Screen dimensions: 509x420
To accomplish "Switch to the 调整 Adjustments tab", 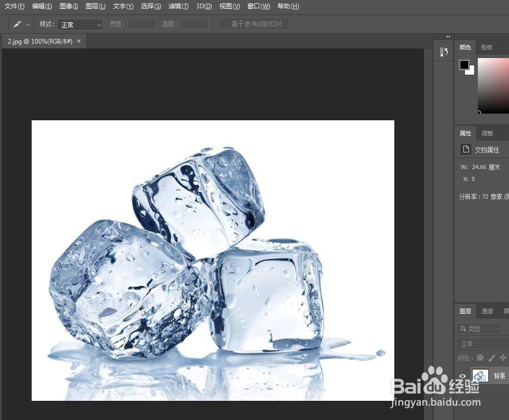I will [x=487, y=133].
